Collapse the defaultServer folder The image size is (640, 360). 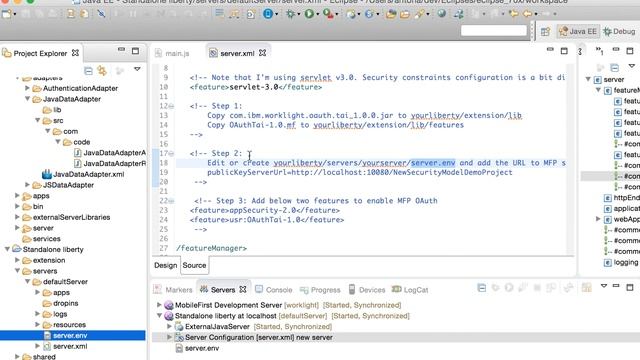point(27,282)
